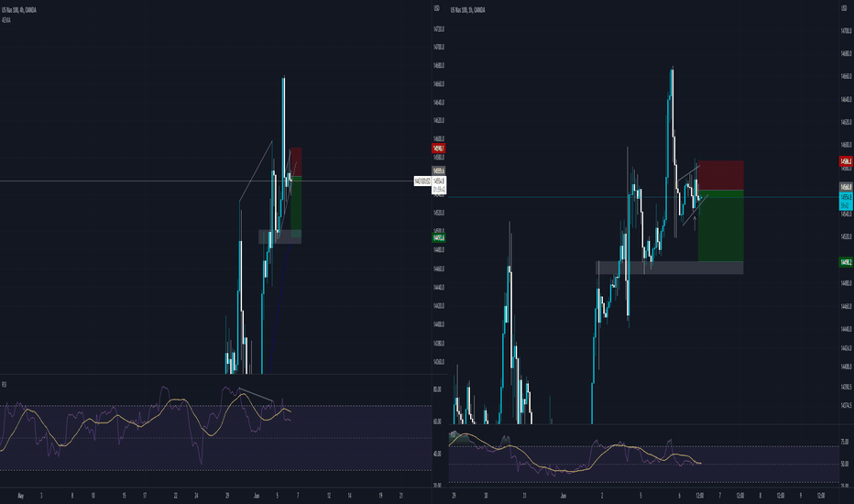
Task: Select the green profit zone of the right chart's short position
Action: (x=720, y=225)
